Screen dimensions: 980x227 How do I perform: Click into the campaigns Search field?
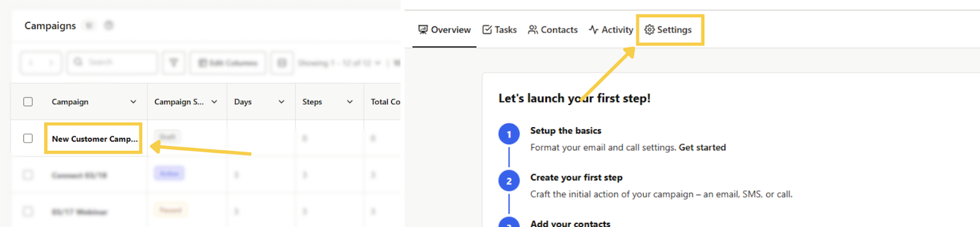click(112, 63)
